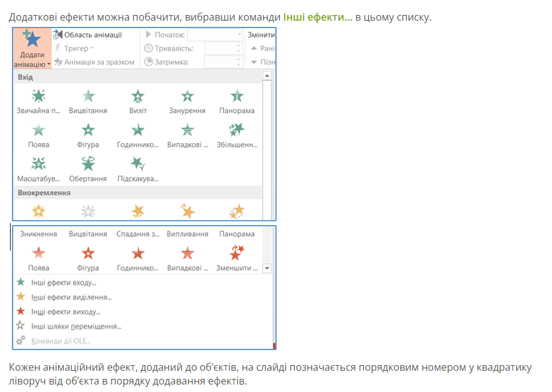Screen dimensions: 552x392
Task: Apply the green Поява entrance effect
Action: tap(38, 136)
